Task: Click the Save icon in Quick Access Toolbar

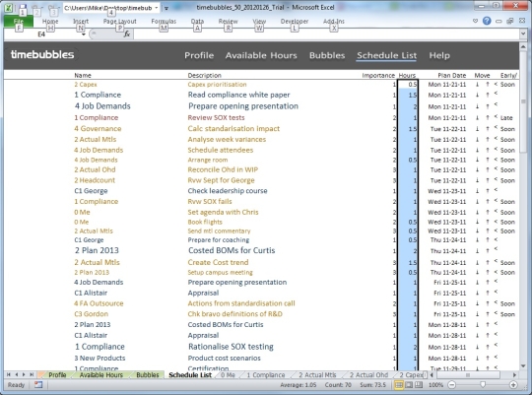Action: 23,8
